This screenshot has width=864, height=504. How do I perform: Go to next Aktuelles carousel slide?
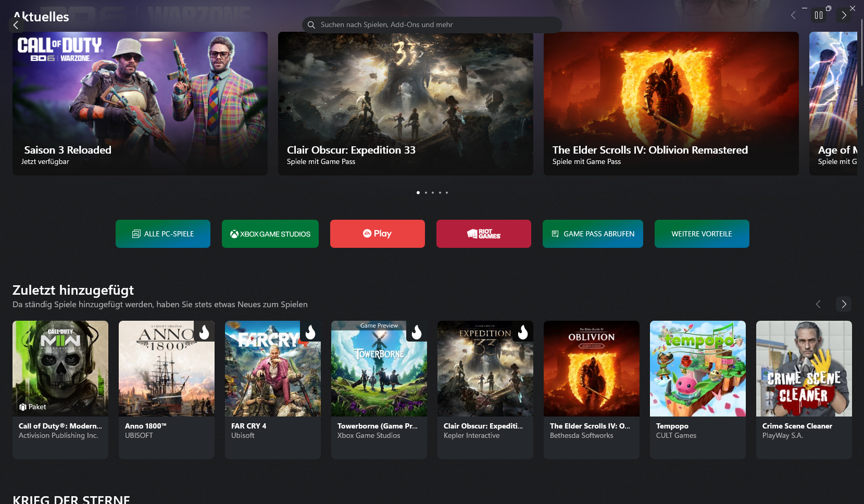844,15
